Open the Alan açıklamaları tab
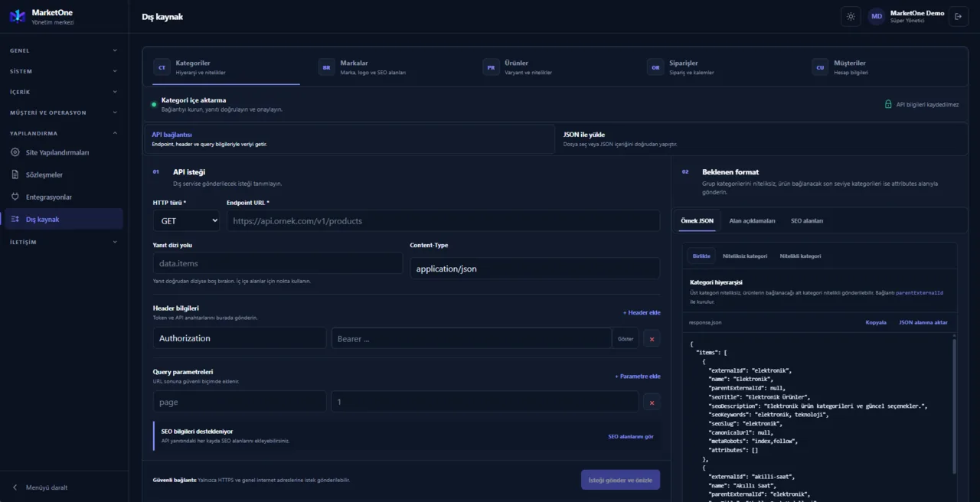Viewport: 980px width, 502px height. click(x=752, y=220)
